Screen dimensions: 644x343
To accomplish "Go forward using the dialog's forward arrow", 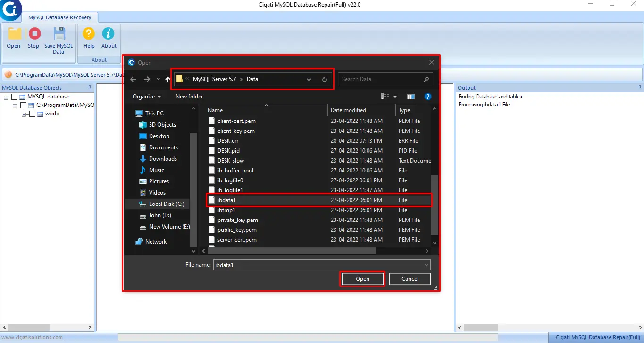I will (x=147, y=79).
